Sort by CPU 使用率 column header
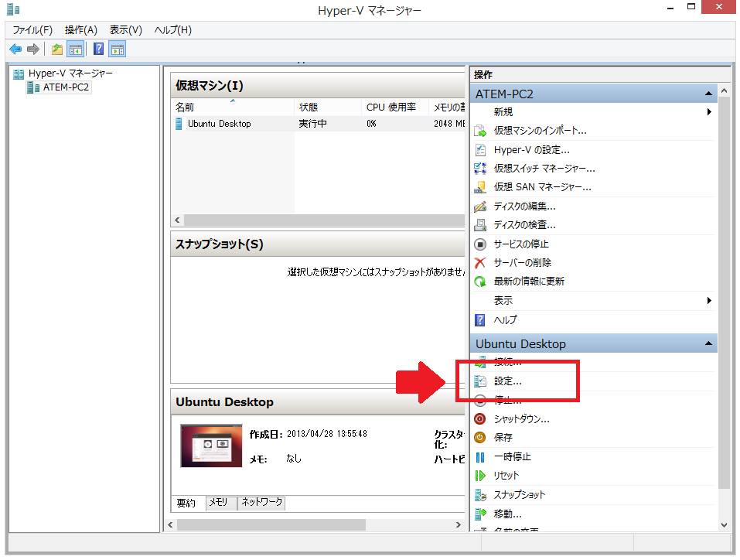The width and height of the screenshot is (740, 560). coord(395,108)
